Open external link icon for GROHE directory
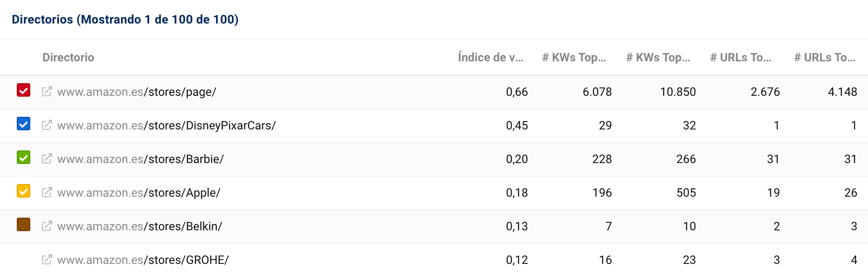 (x=47, y=260)
